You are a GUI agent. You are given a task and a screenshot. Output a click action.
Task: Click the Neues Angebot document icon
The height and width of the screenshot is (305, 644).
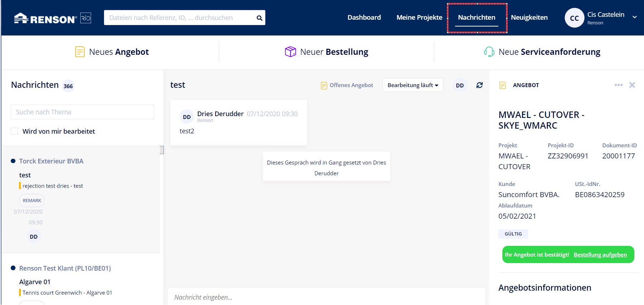pyautogui.click(x=80, y=52)
